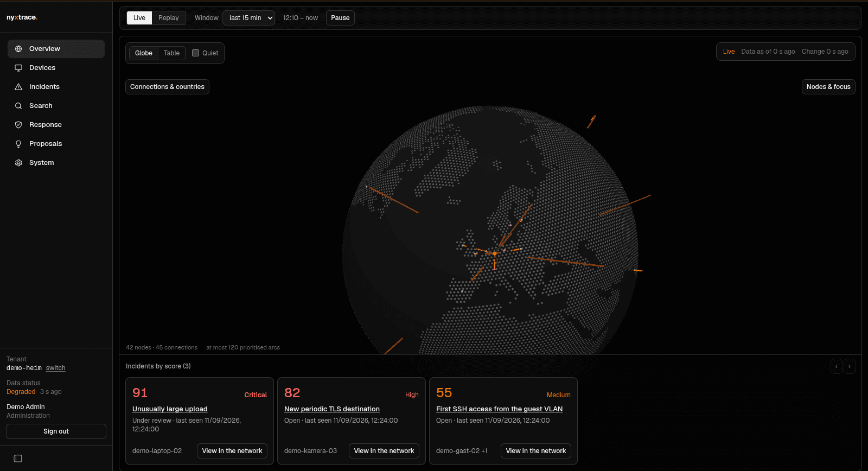
Task: Click the Incidents warning triangle icon
Action: point(18,87)
